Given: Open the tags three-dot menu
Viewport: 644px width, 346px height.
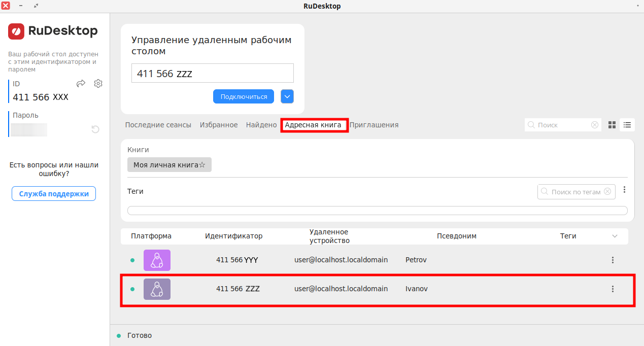Looking at the screenshot, I should click(624, 190).
